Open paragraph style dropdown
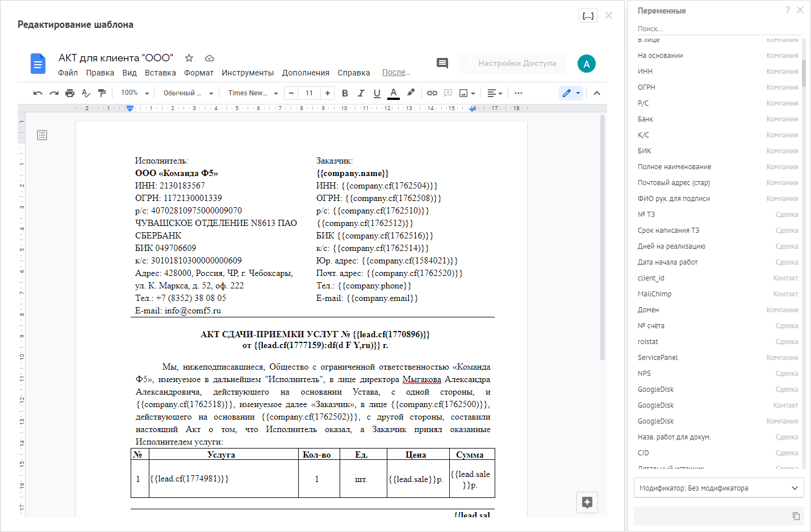 (x=189, y=93)
